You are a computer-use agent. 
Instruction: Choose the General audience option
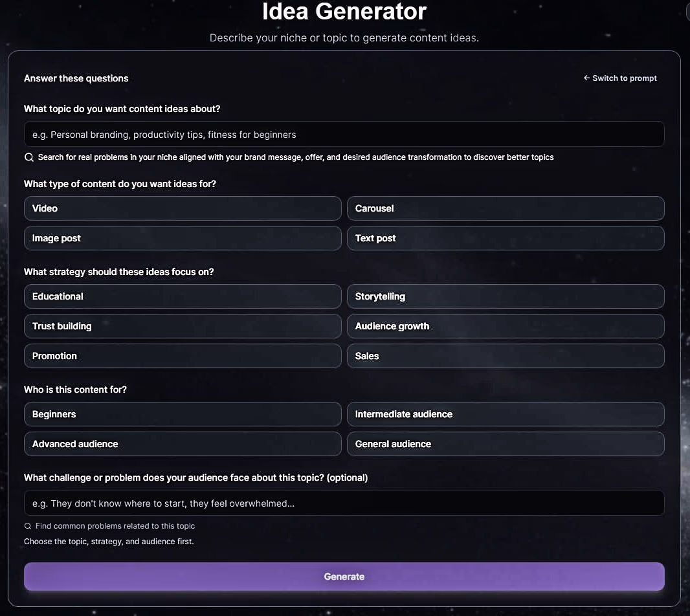[x=506, y=444]
